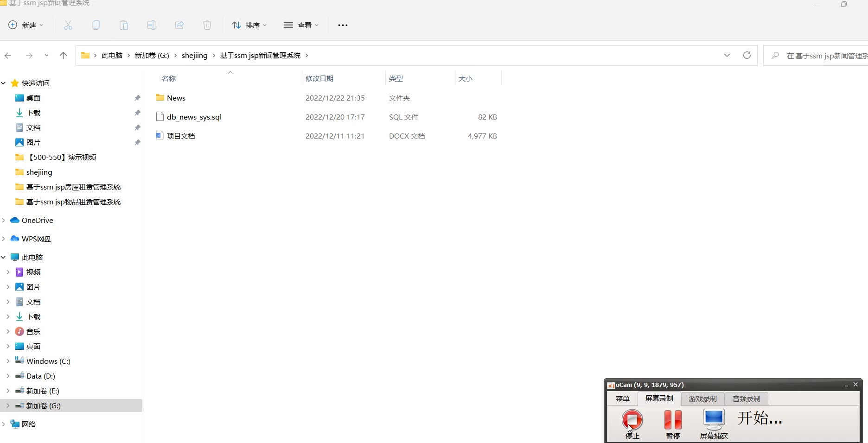Open the 新建 new item menu
The image size is (868, 443).
(26, 25)
